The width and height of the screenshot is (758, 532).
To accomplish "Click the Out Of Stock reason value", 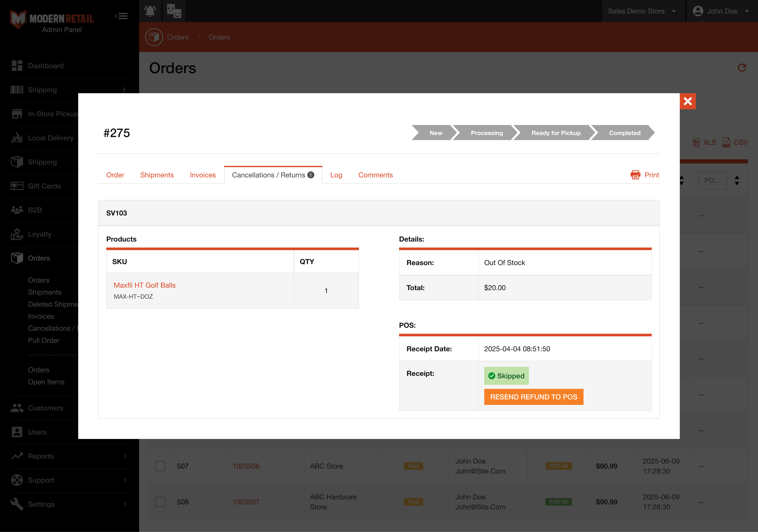I will tap(504, 263).
